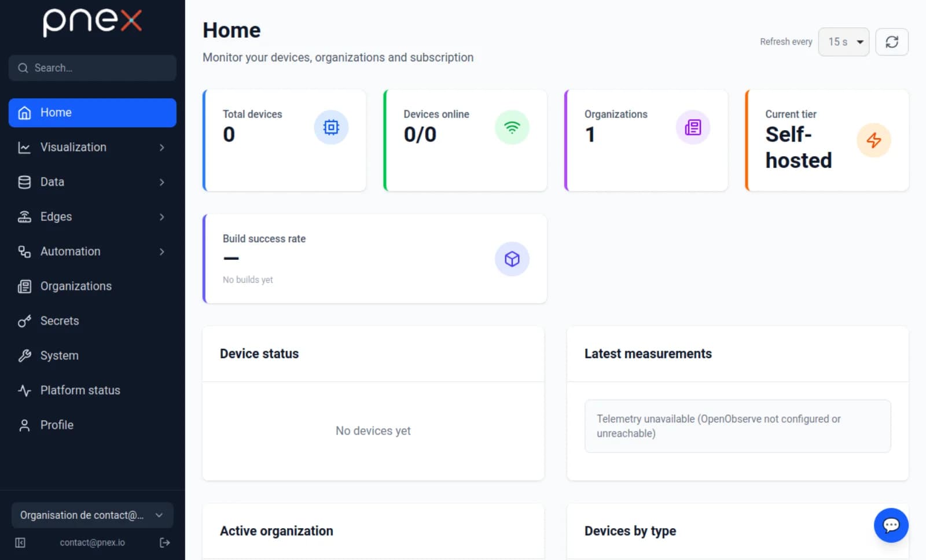The image size is (926, 560).
Task: Click the Platform status pulse icon
Action: [24, 390]
